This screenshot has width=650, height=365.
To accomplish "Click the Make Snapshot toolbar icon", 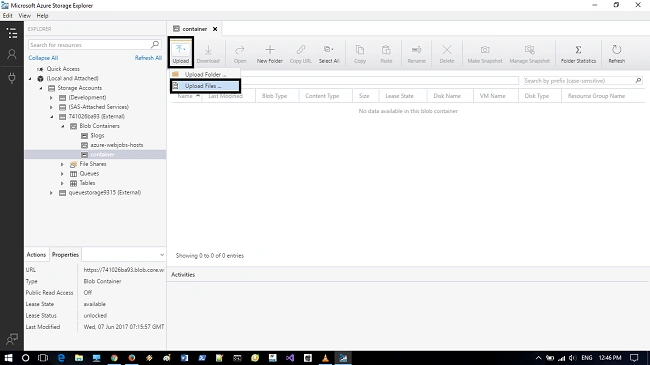I will (485, 54).
